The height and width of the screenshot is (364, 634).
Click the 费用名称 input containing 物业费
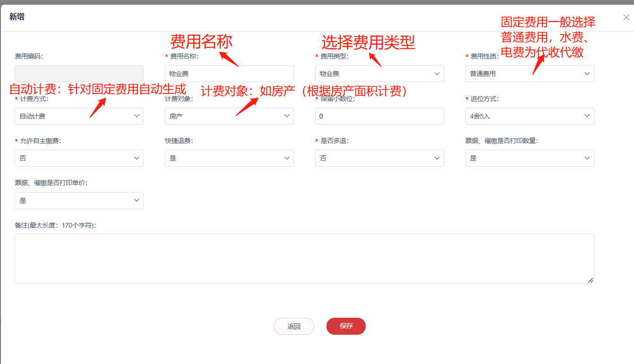coord(229,74)
